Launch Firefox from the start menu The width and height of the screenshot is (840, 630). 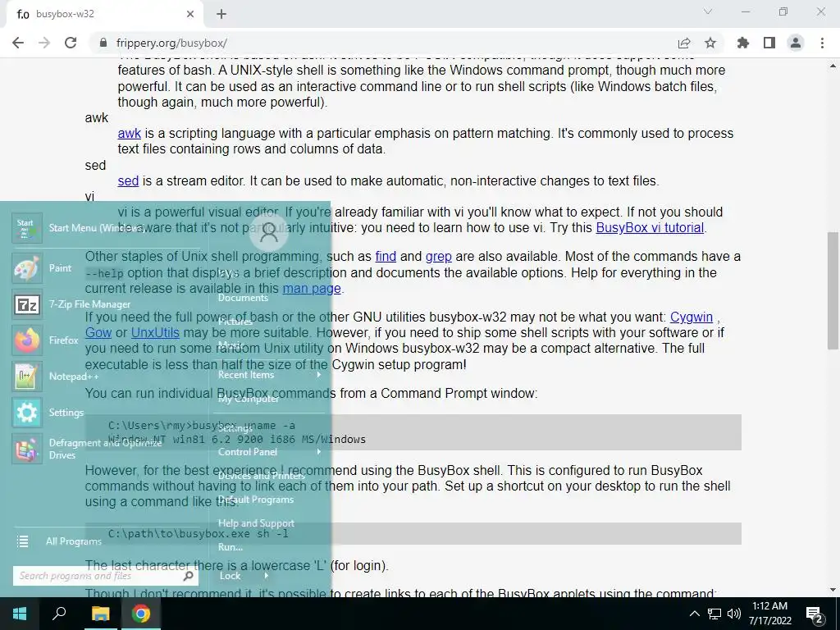pyautogui.click(x=27, y=340)
